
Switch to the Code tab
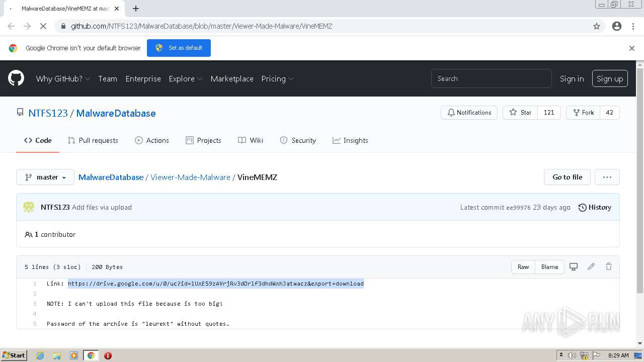(38, 140)
